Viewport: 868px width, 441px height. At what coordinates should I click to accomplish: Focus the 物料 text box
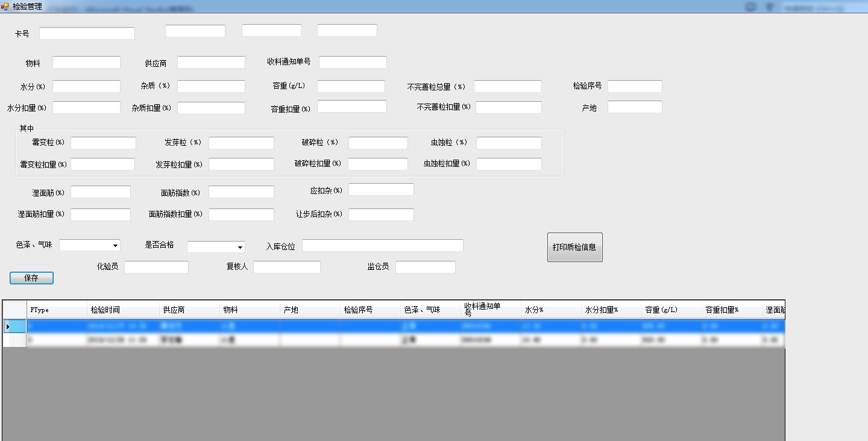pos(86,63)
